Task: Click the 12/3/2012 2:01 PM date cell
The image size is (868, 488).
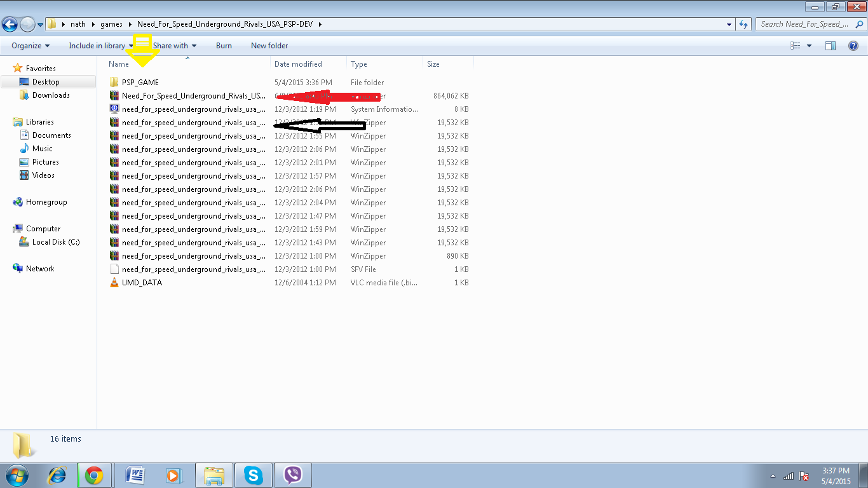Action: click(305, 163)
